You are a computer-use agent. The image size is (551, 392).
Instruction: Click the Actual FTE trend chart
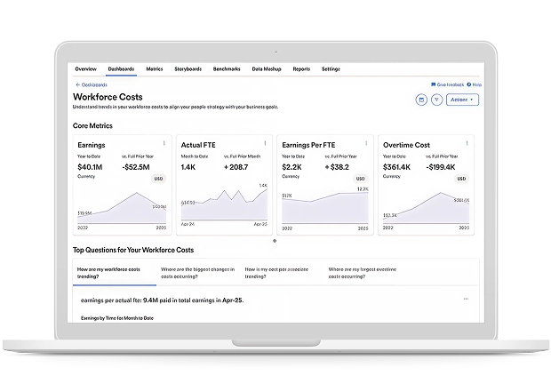tap(224, 204)
